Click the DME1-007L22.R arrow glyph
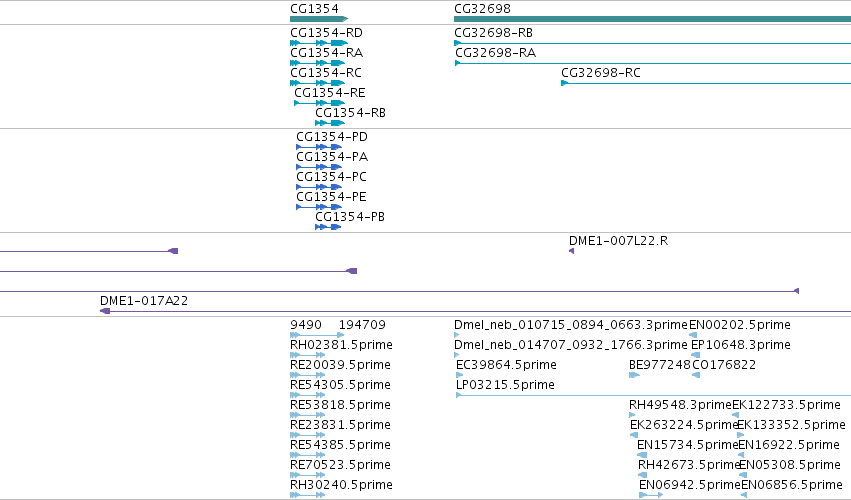The image size is (851, 500). 571,251
